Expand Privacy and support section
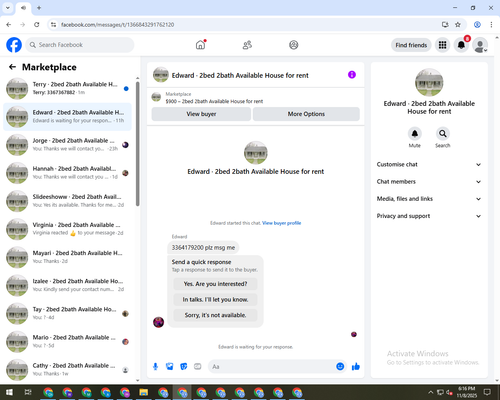The width and height of the screenshot is (500, 400). pos(429,216)
